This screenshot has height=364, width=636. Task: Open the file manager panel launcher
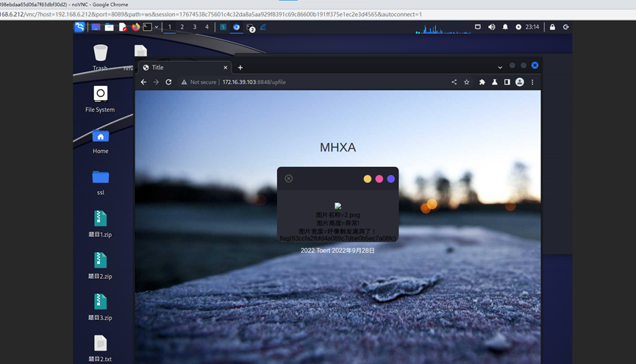(x=109, y=27)
